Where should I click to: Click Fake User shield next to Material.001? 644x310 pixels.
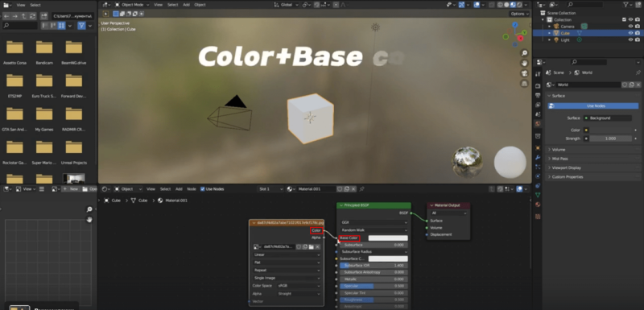(340, 189)
